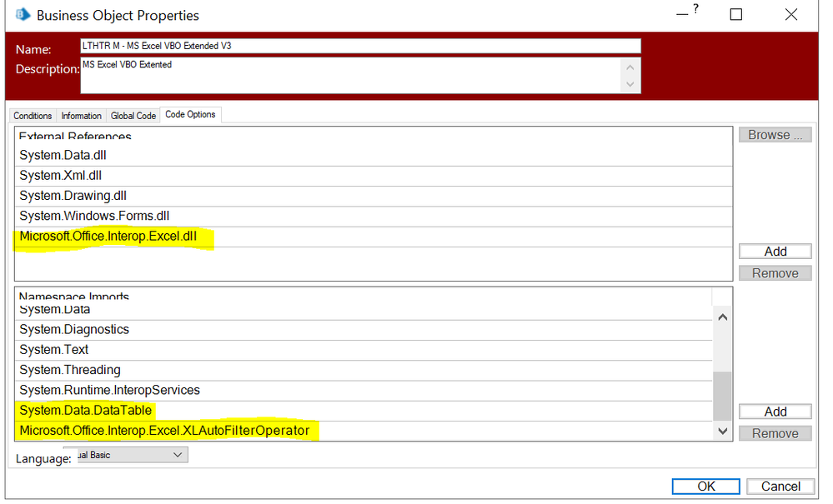Viewport: 833px width, 504px height.
Task: Select System.Xml.dll reference row
Action: click(374, 176)
